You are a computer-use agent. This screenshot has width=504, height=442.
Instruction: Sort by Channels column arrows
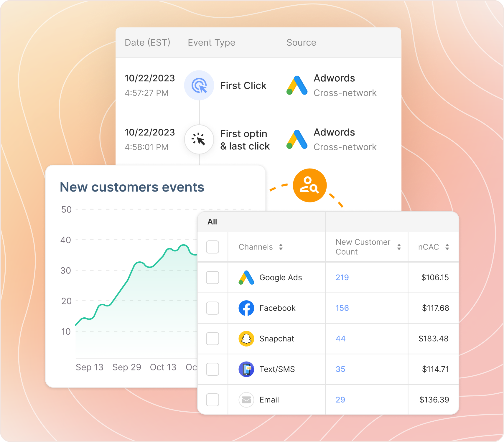click(281, 247)
